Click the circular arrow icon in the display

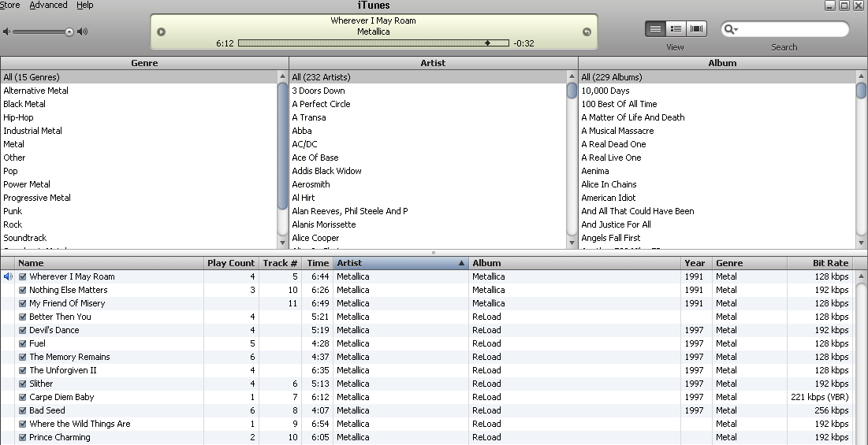(x=587, y=32)
